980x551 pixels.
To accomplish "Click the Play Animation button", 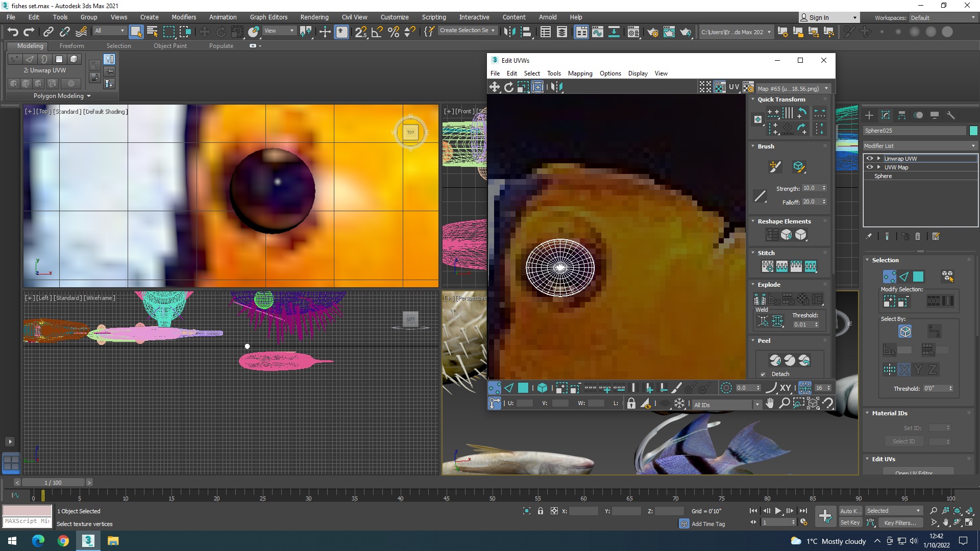I will 778,511.
